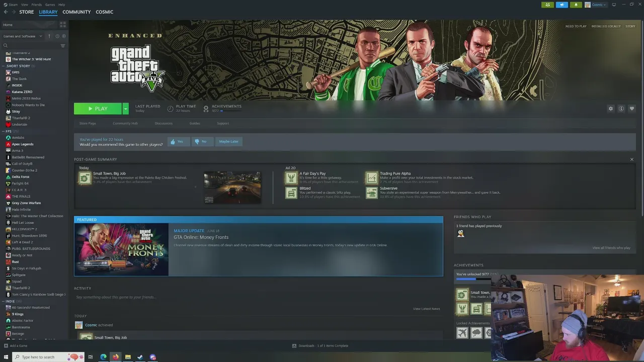644x362 pixels.
Task: Open the Small Town, Big Job achievement icon
Action: pos(85,178)
